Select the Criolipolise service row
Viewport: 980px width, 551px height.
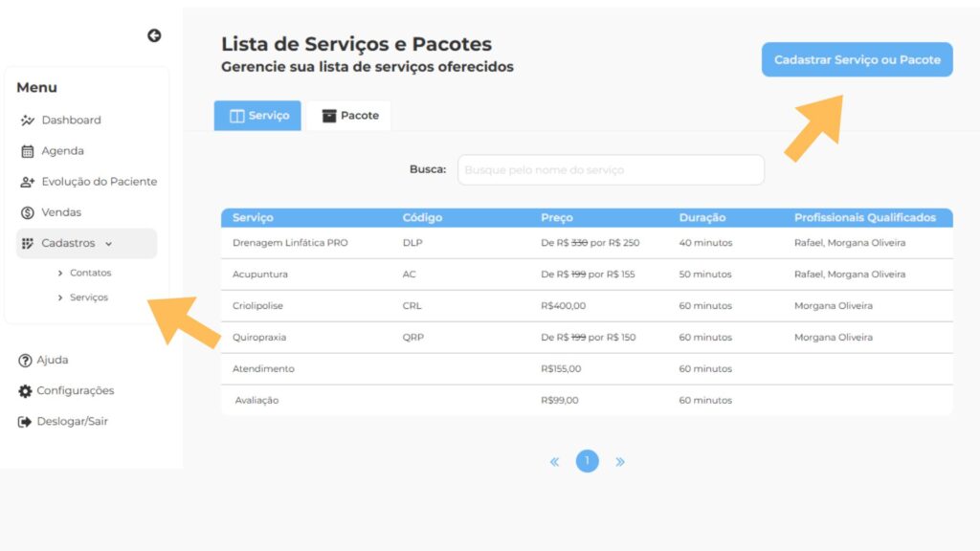(x=258, y=306)
